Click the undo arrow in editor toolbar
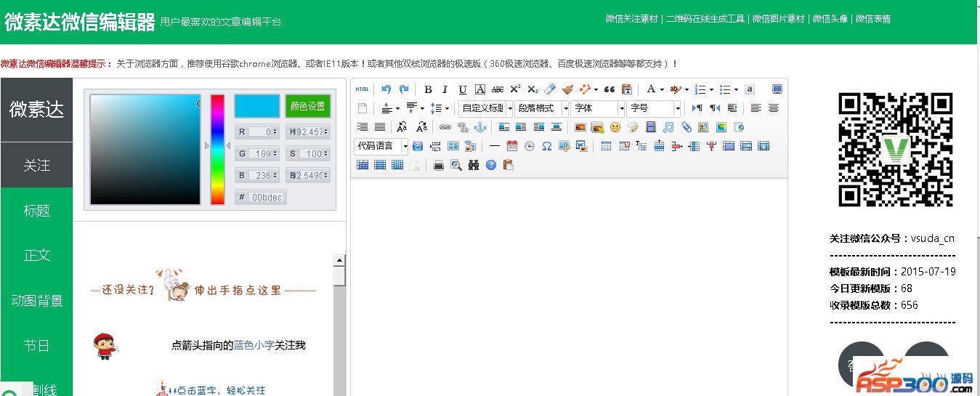 tap(386, 89)
